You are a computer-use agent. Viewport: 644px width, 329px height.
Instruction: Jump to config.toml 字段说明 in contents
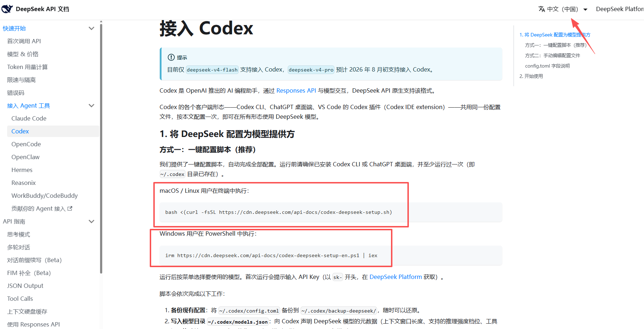pyautogui.click(x=548, y=66)
